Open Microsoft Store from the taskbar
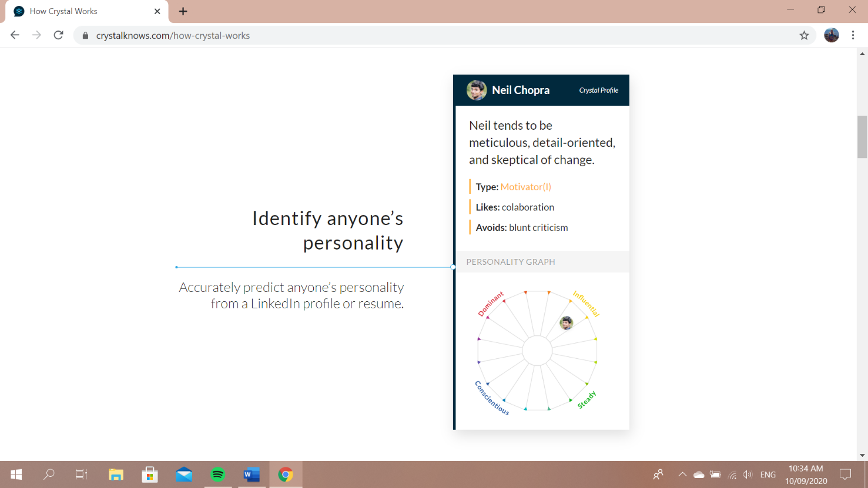The image size is (868, 488). pyautogui.click(x=150, y=474)
